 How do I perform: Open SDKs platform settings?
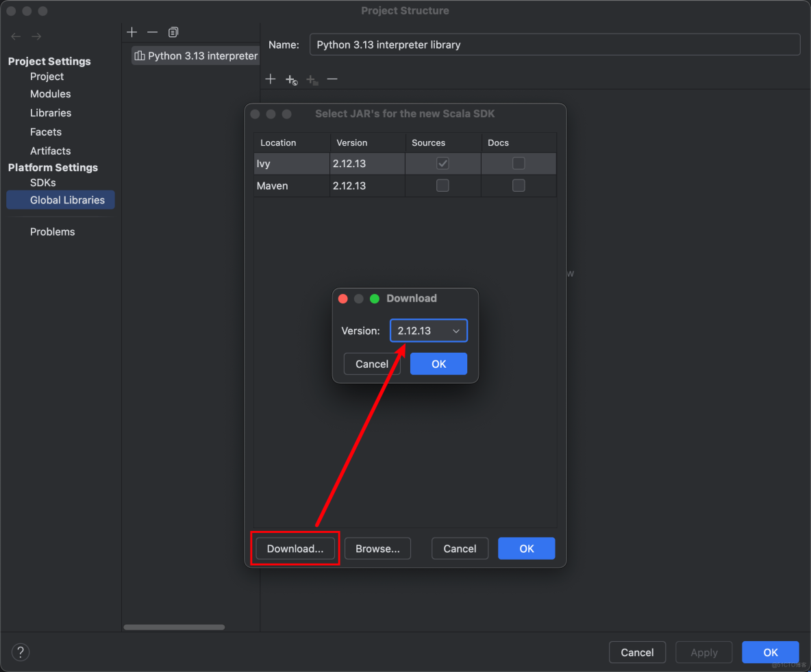coord(42,183)
